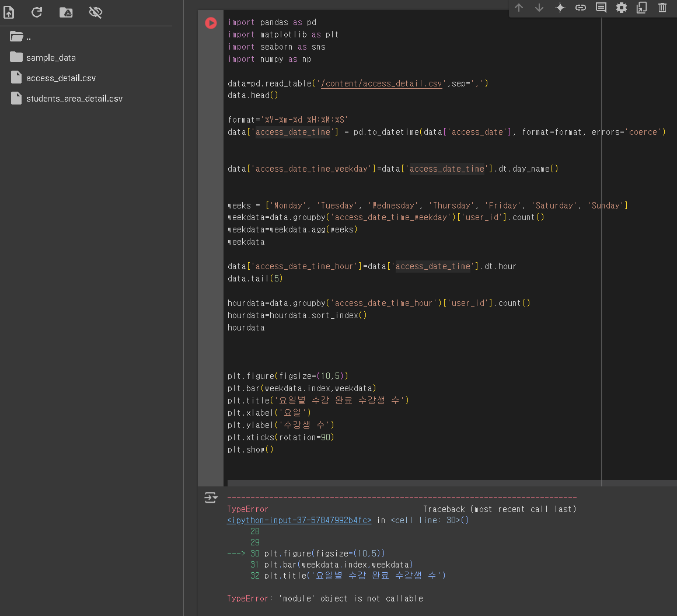Screen dimensions: 677x616
Task: Mount Google Drive folder icon
Action: click(x=65, y=12)
